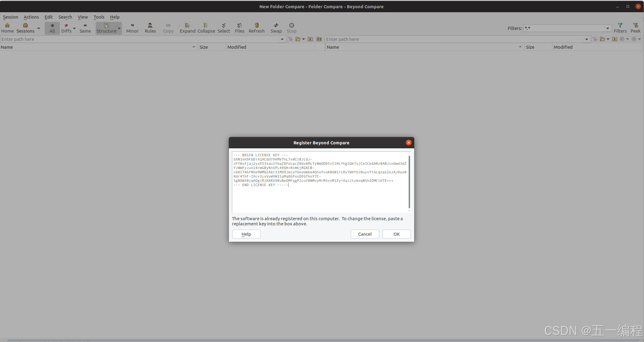Open the Sessions toolbar icon
Image resolution: width=644 pixels, height=342 pixels.
point(25,28)
